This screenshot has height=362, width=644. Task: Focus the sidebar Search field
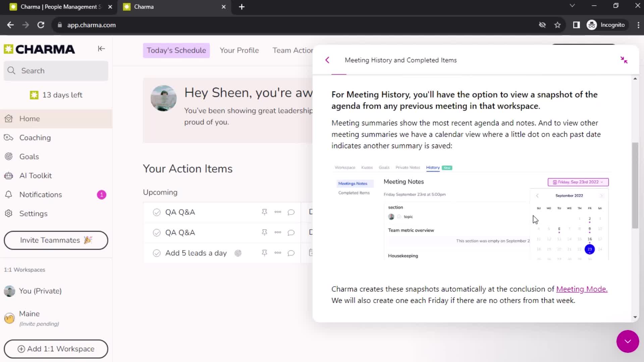pos(56,71)
